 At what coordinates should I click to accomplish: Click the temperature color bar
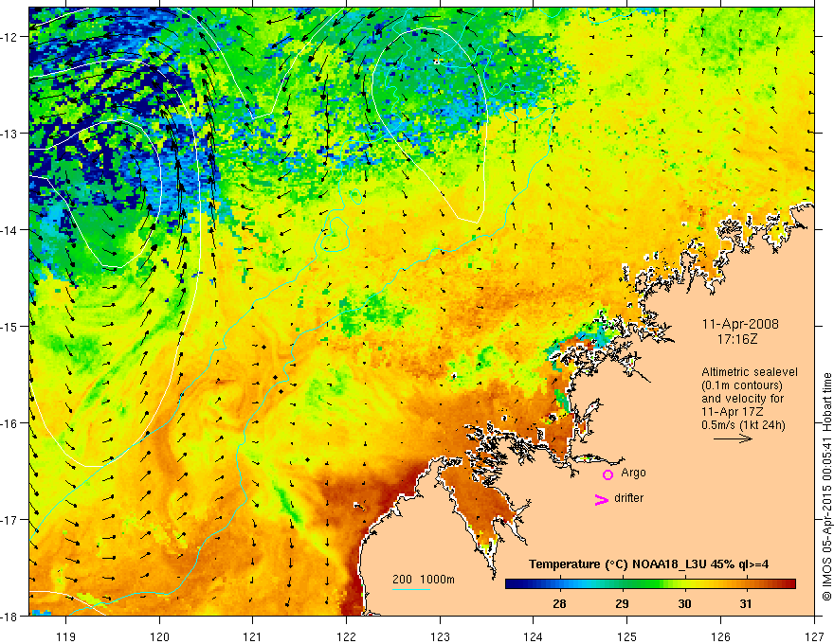650,584
